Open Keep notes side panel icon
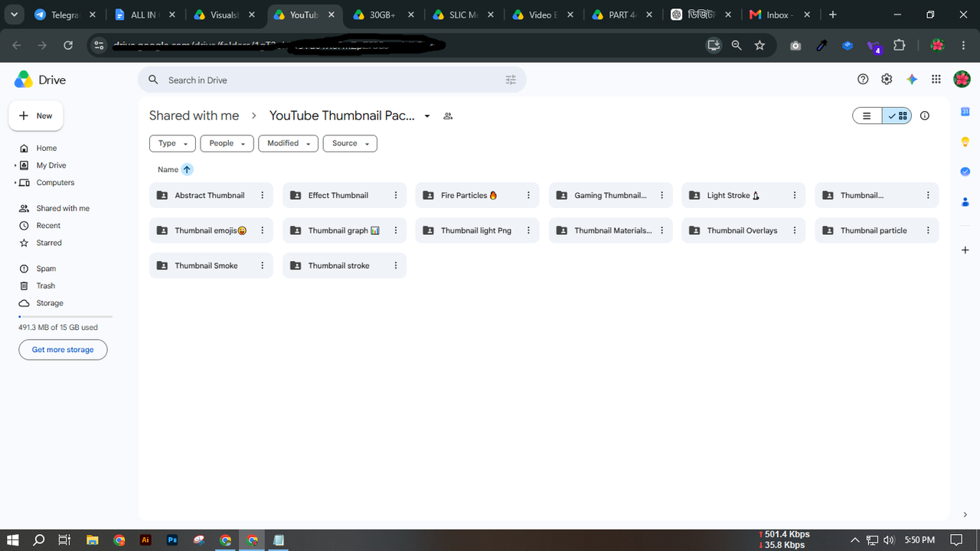This screenshot has width=980, height=551. pos(965,142)
